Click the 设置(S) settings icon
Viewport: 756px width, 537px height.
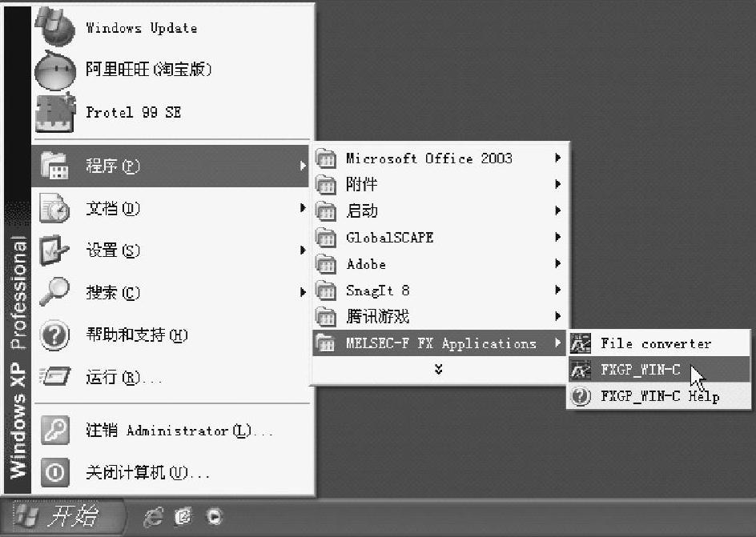tap(54, 250)
